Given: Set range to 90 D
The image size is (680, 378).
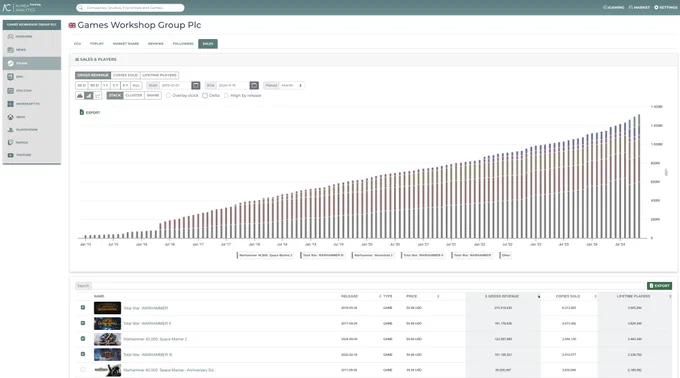Looking at the screenshot, I should click(x=94, y=85).
